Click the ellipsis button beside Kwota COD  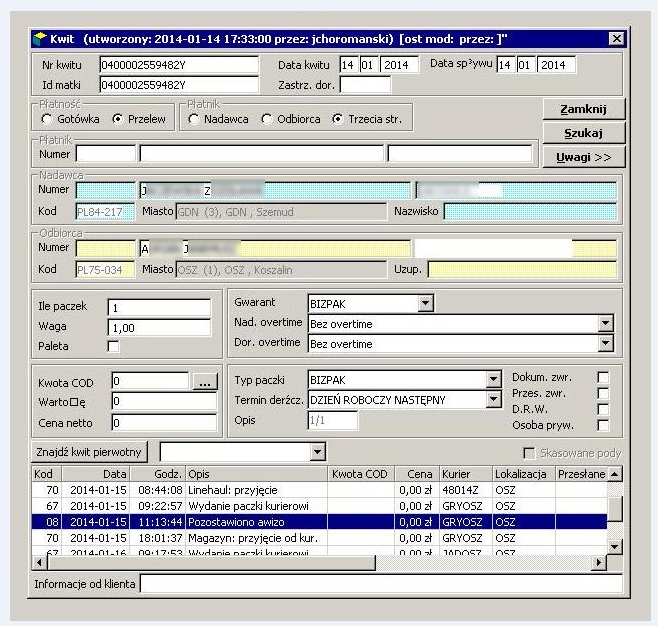click(204, 381)
